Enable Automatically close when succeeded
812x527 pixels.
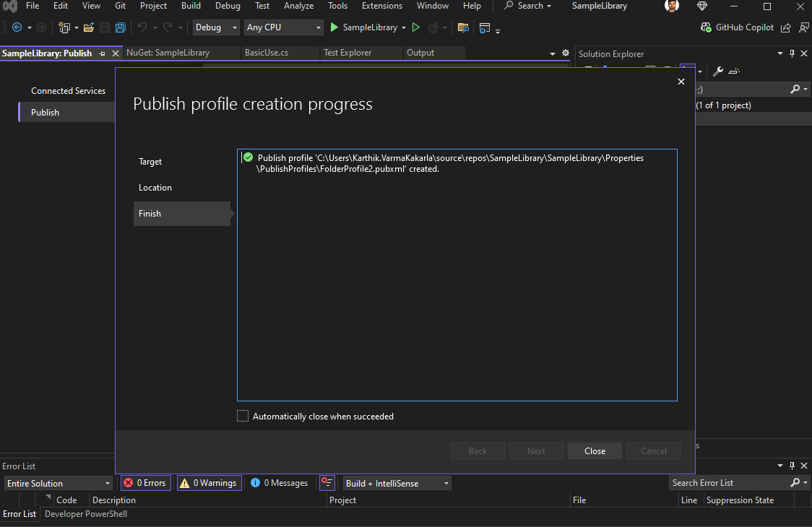242,417
